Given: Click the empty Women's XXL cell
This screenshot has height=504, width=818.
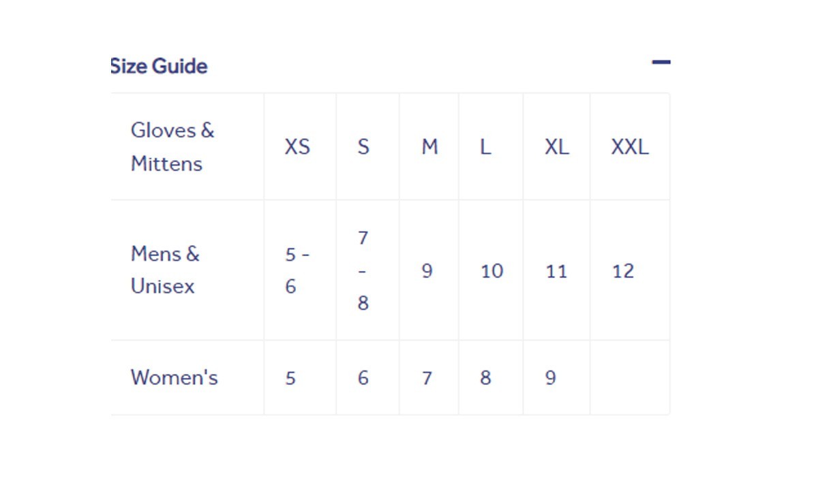Looking at the screenshot, I should coord(629,378).
